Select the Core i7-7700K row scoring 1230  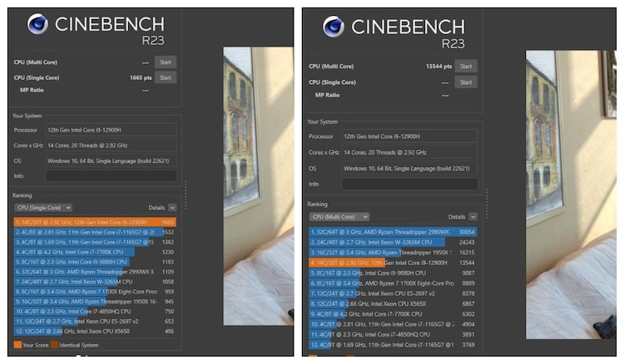(x=95, y=252)
